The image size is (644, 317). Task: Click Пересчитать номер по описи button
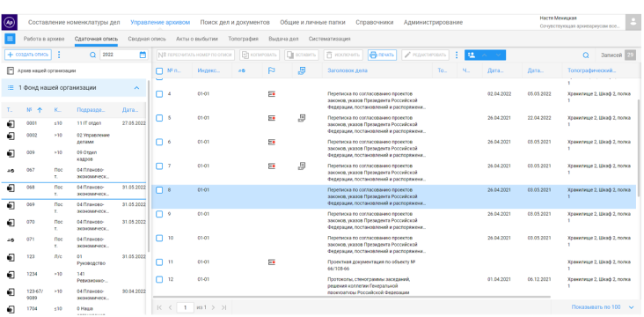tap(195, 55)
